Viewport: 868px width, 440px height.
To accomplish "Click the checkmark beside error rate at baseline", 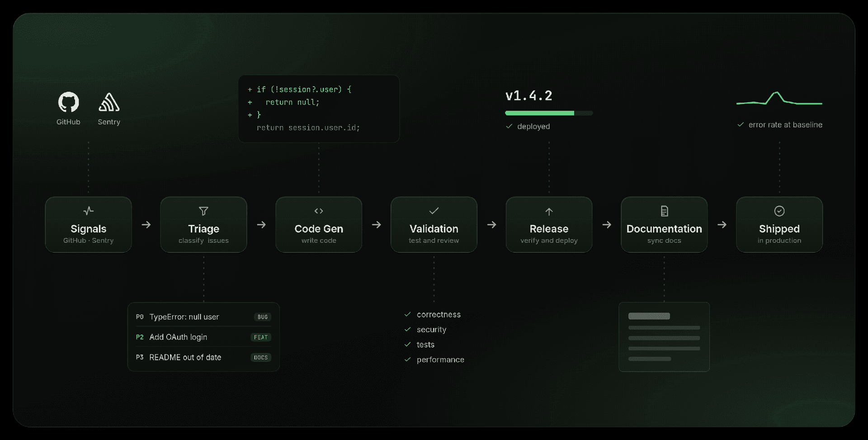I will click(741, 124).
